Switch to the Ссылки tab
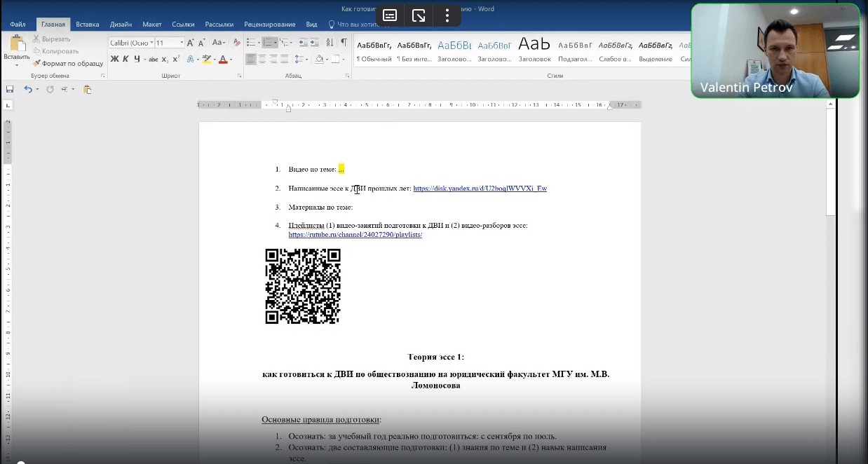The height and width of the screenshot is (464, 868). tap(183, 25)
